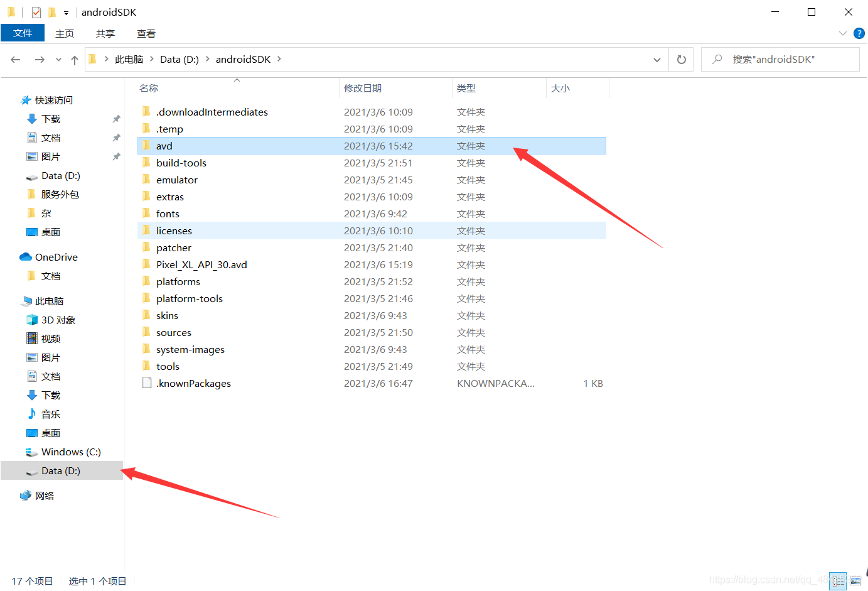Image resolution: width=868 pixels, height=591 pixels.
Task: Open 3D 对象 under 此电脑
Action: click(51, 320)
